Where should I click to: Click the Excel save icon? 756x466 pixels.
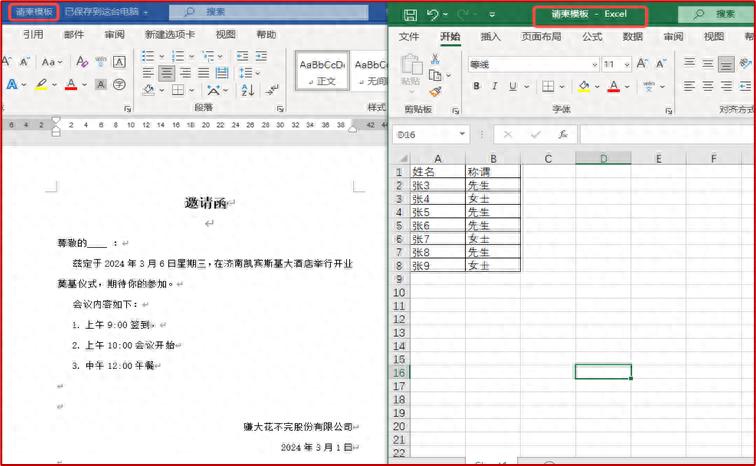(409, 15)
